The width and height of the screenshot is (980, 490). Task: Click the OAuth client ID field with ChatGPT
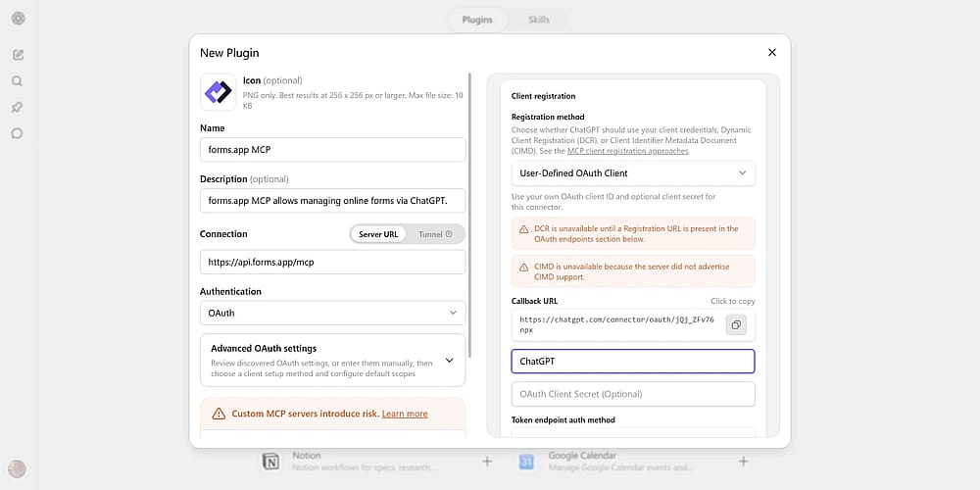pos(633,362)
